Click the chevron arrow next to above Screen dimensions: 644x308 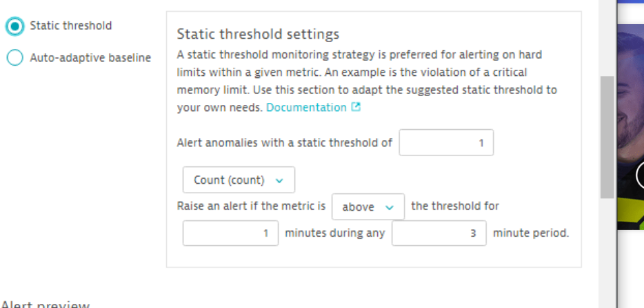coord(390,206)
